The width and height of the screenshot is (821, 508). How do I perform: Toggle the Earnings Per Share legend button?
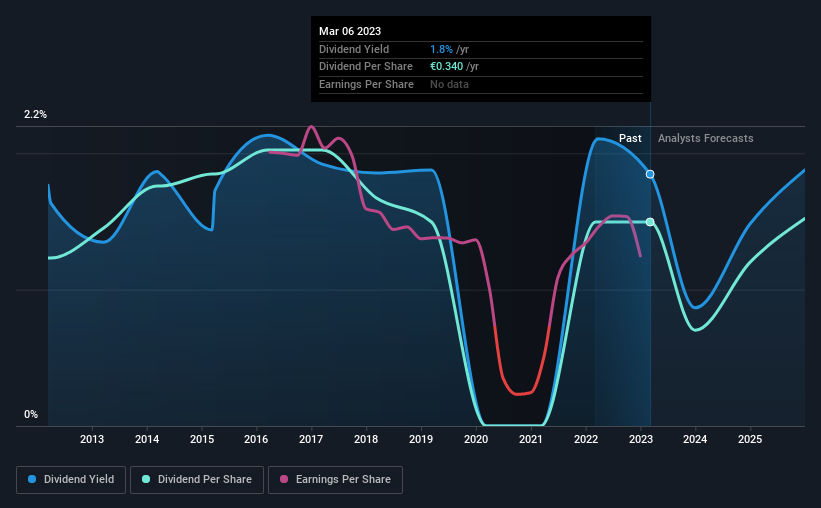pyautogui.click(x=335, y=480)
